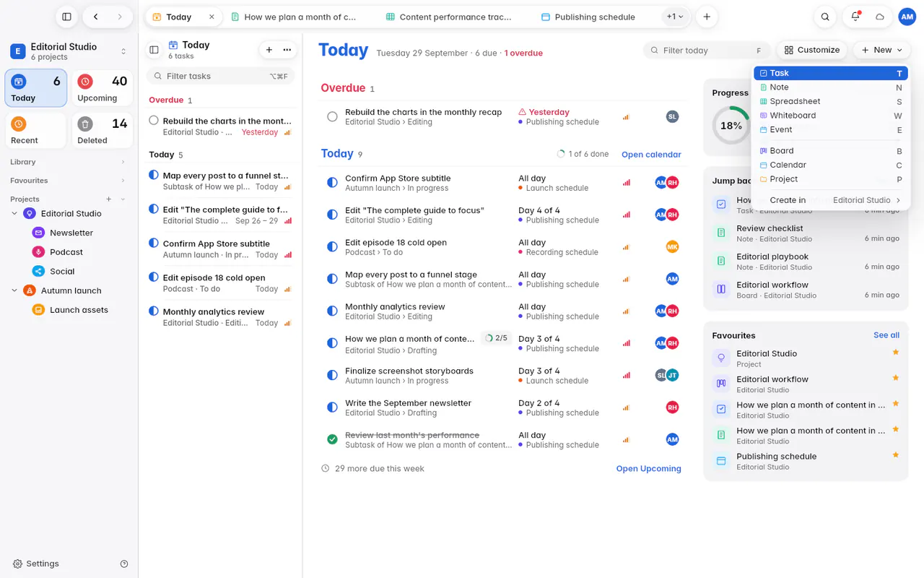The width and height of the screenshot is (924, 578).
Task: Click the help icon beside Settings
Action: tap(124, 564)
